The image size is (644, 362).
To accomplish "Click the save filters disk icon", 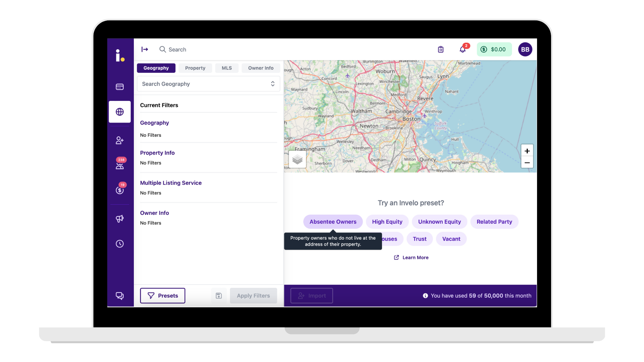I will tap(219, 295).
